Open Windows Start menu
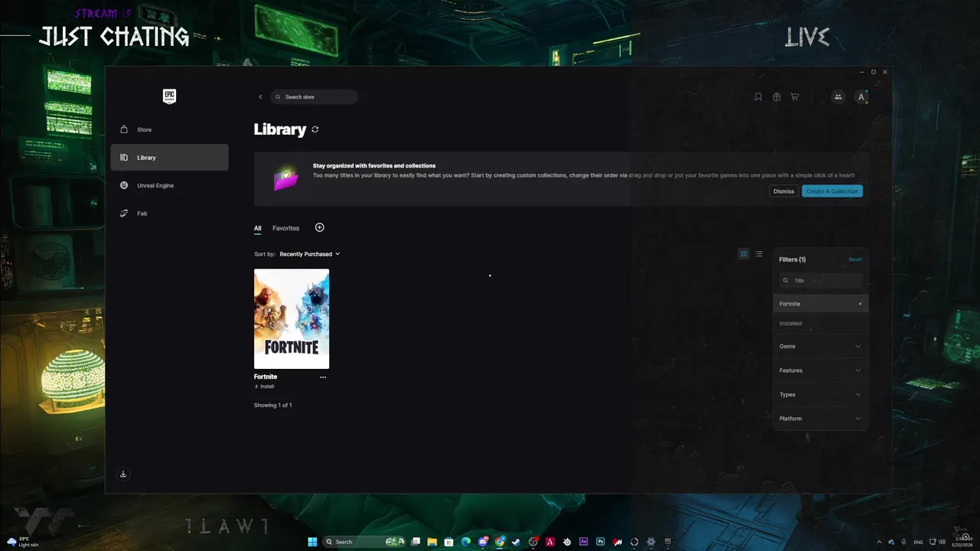 point(312,542)
